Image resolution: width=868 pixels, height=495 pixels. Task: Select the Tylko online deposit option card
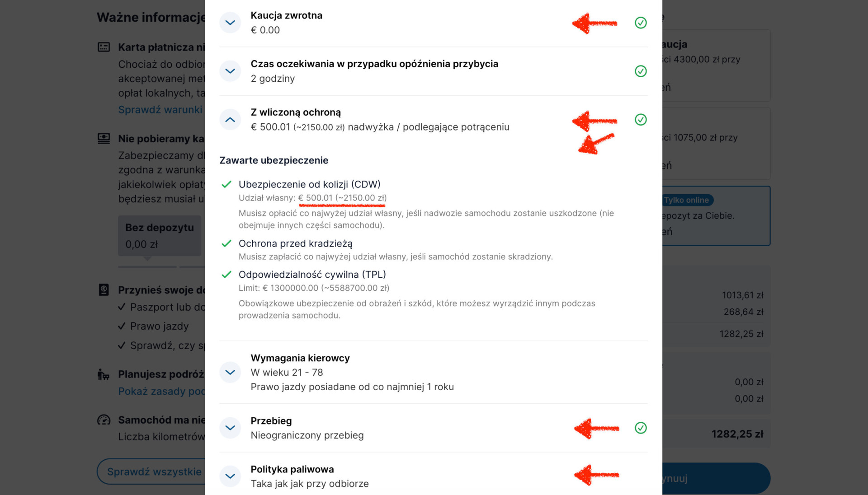716,216
